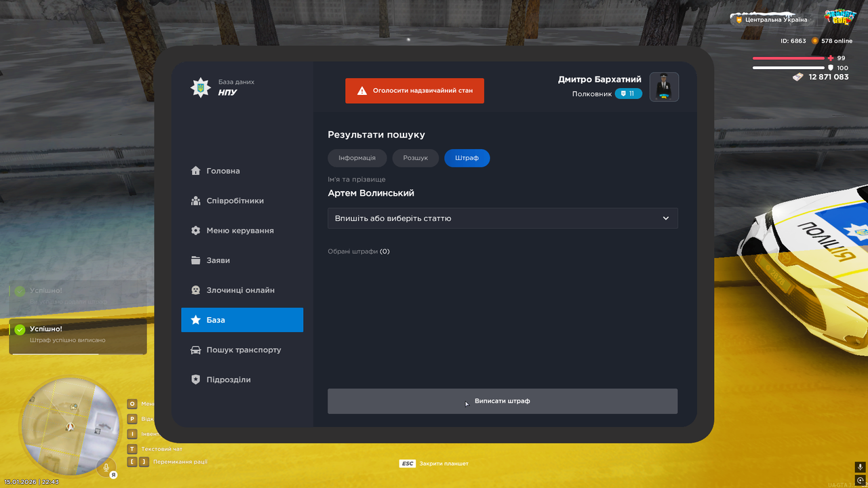Click into 'Впишіть або виберіть статтю' field
The image size is (868, 488).
point(502,218)
